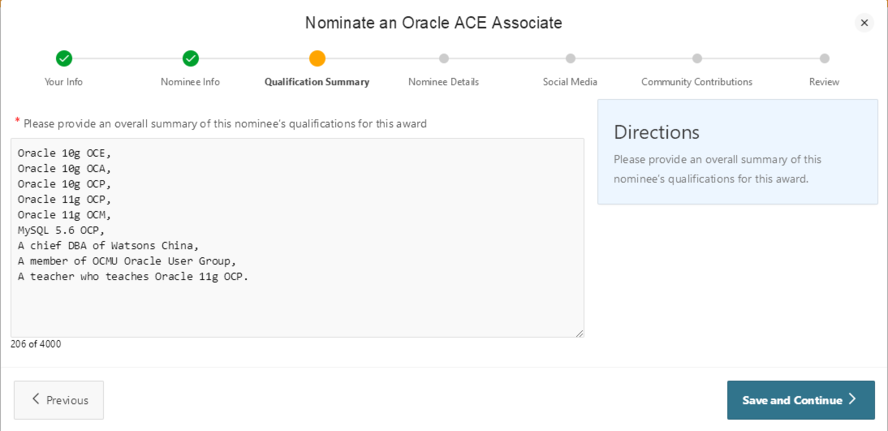Select the Qualification Summary step label
Viewport: 888px width, 431px height.
(317, 82)
